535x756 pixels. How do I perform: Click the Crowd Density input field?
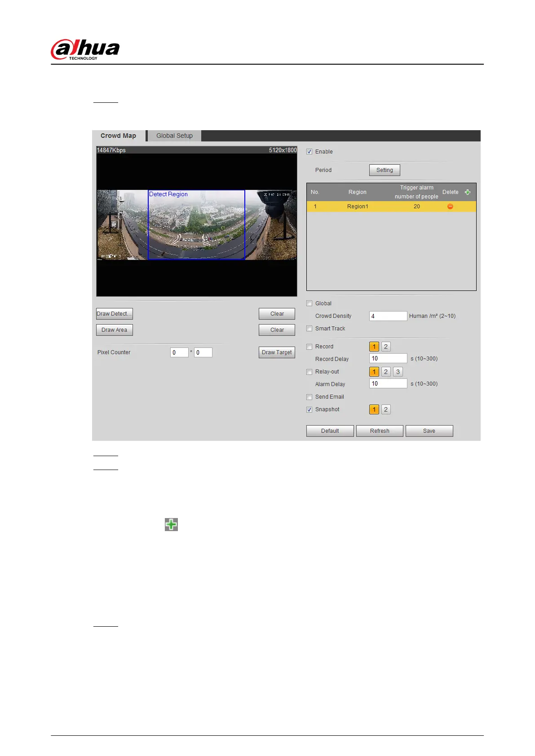pos(388,316)
